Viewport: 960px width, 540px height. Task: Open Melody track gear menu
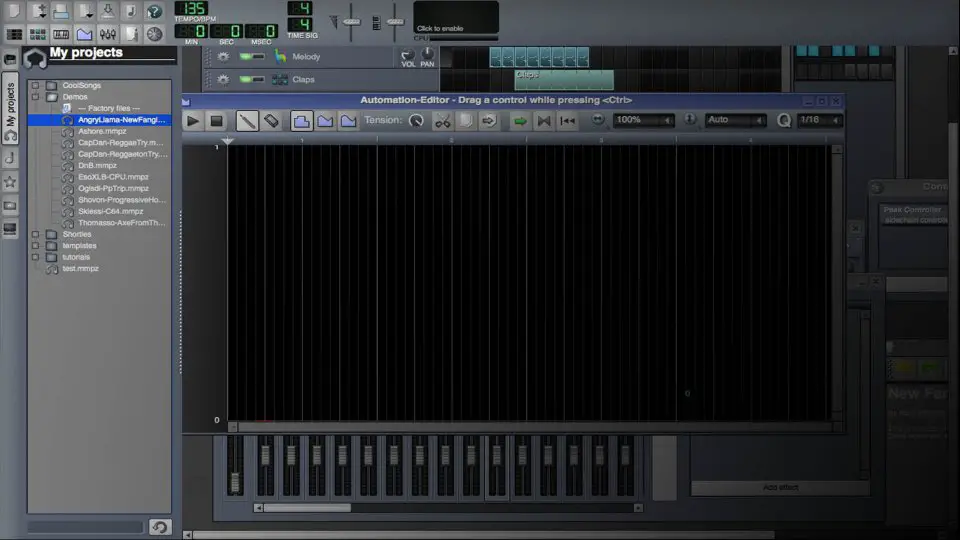223,56
